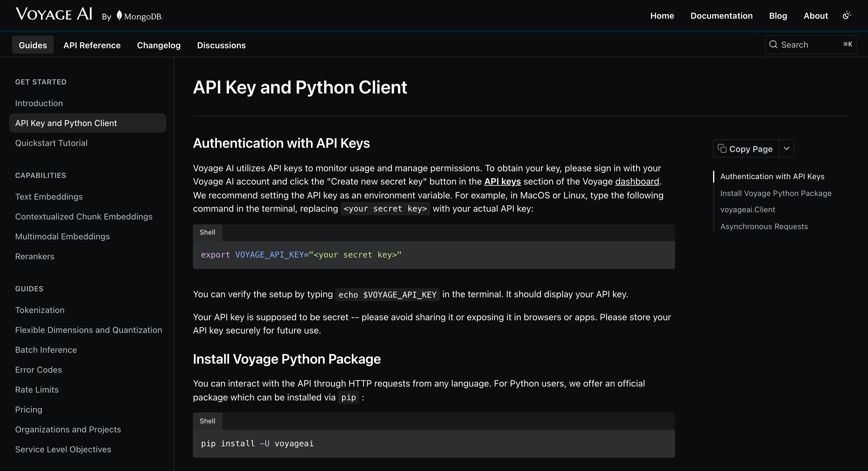
Task: Visit the Blog link in the header
Action: coord(778,15)
